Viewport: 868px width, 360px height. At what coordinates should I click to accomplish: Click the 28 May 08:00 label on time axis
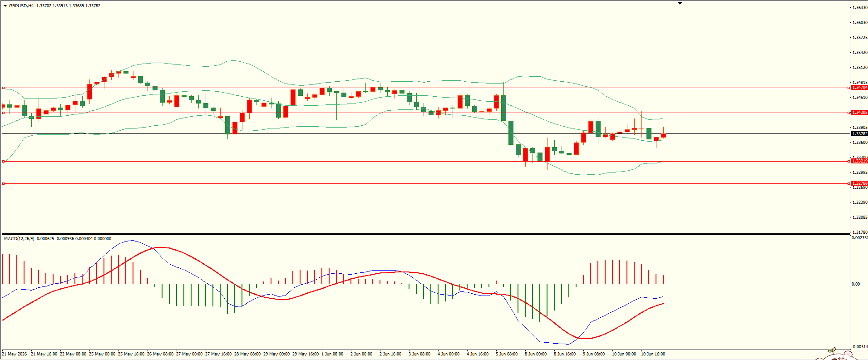(x=247, y=354)
